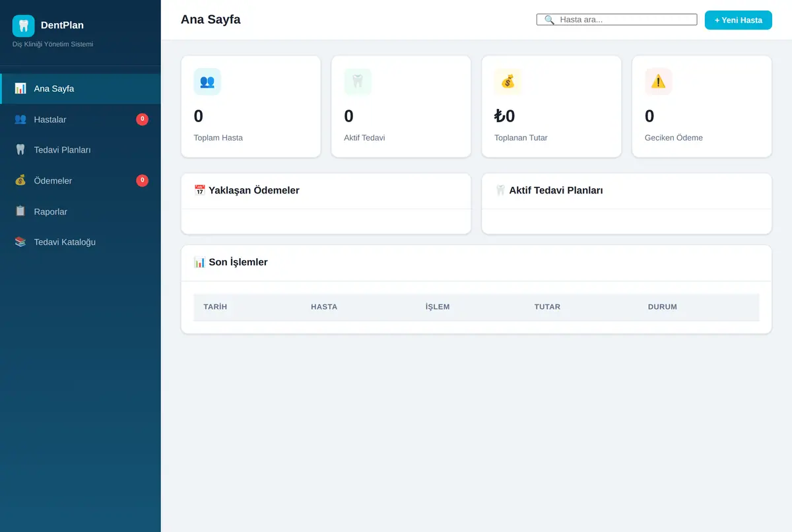Click the calendar icon next to Yaklaşan Ödemeler
Screen dimensions: 792x532
click(x=199, y=190)
